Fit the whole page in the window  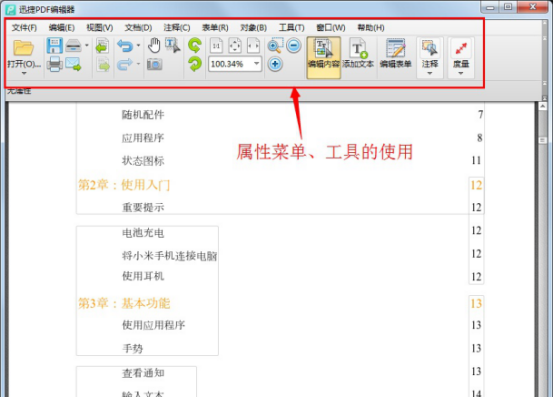235,46
